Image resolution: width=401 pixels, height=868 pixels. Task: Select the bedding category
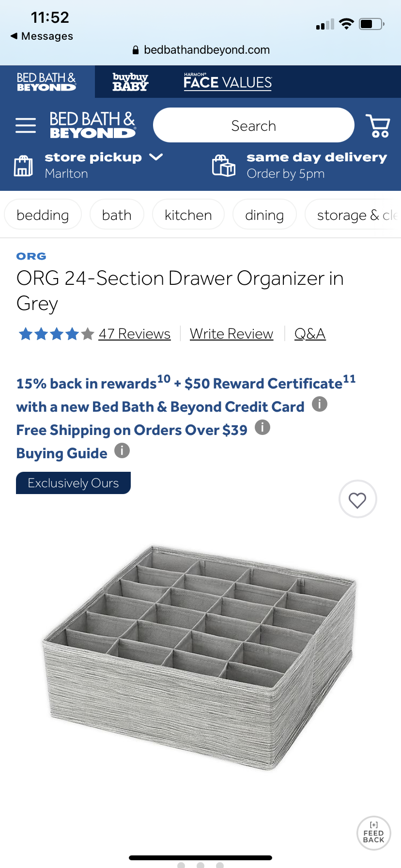coord(43,215)
